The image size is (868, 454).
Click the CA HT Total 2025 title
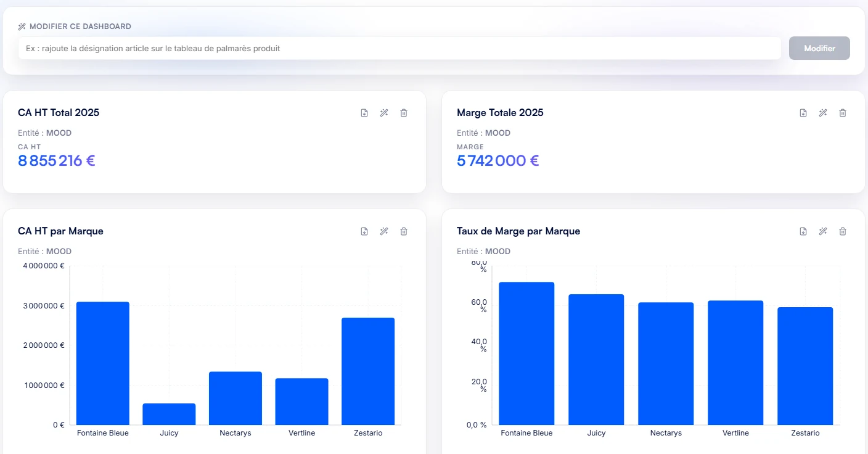click(59, 112)
